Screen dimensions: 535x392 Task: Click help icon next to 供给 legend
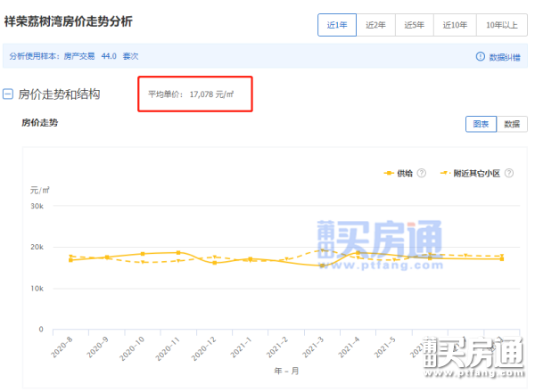(422, 173)
